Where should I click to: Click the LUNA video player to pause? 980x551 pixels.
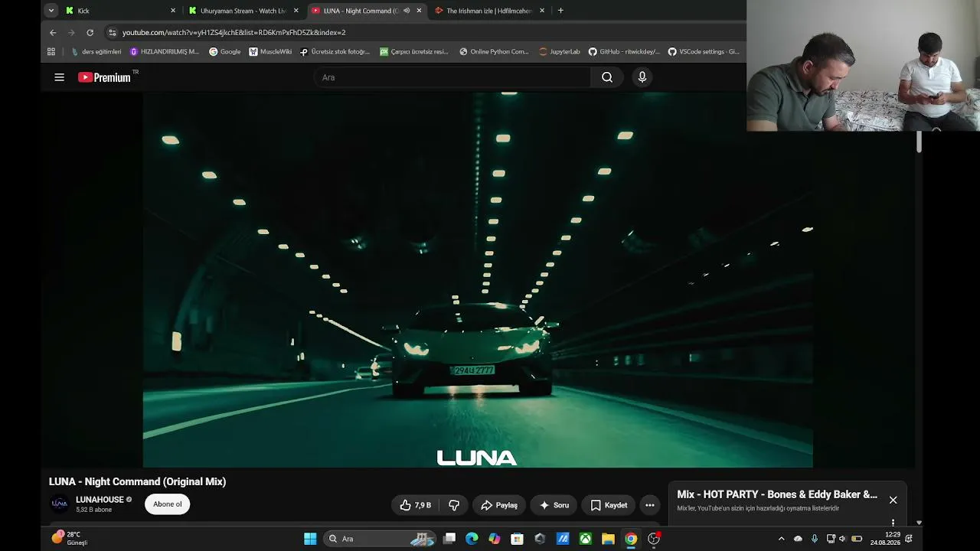point(478,280)
